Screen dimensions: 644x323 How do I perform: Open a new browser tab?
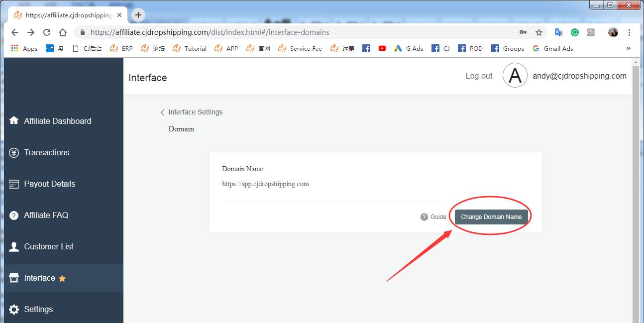(x=138, y=15)
